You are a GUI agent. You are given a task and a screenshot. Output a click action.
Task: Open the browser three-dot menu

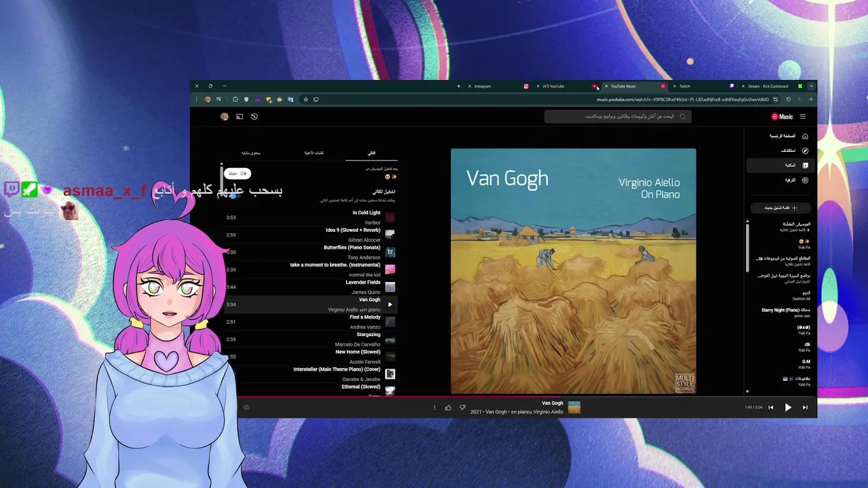tap(197, 100)
